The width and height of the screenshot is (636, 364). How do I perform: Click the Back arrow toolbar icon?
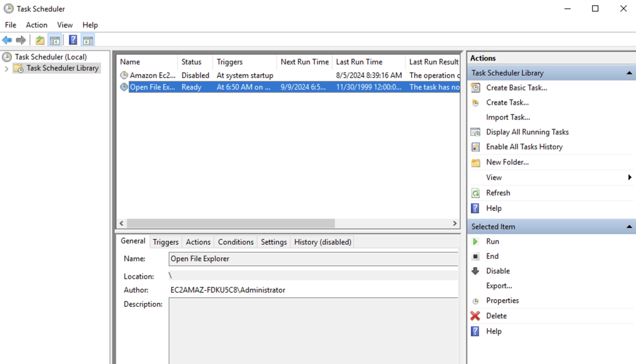[7, 40]
